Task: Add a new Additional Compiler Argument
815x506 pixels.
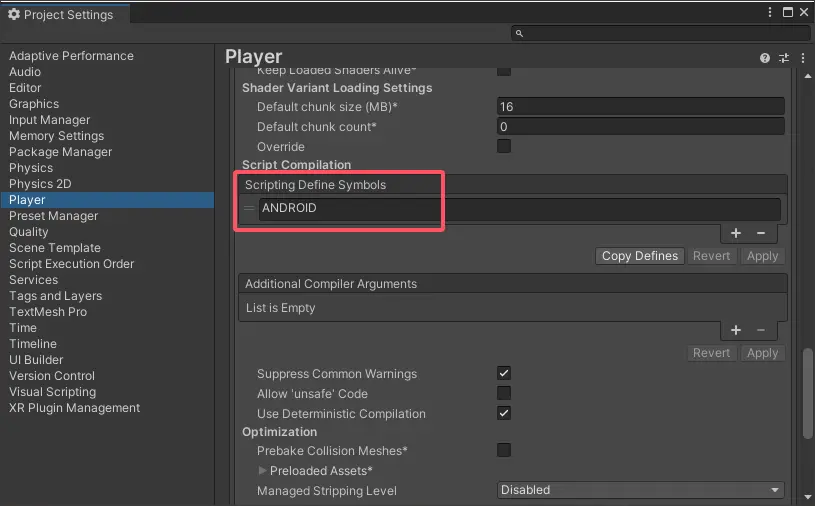Action: (x=735, y=330)
